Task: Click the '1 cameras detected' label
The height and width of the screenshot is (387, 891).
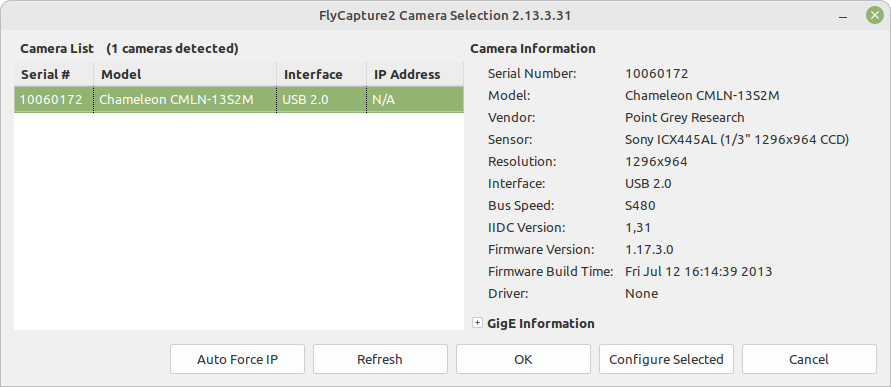Action: [172, 48]
